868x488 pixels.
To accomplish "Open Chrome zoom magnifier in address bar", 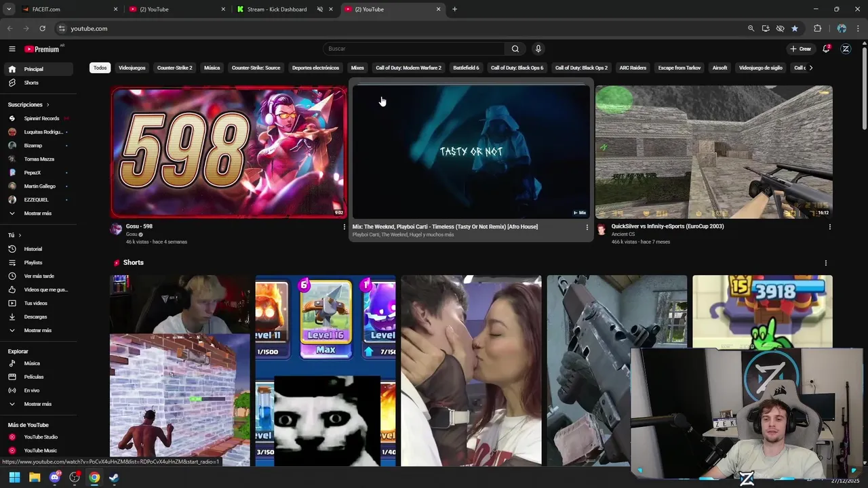I will tap(751, 28).
